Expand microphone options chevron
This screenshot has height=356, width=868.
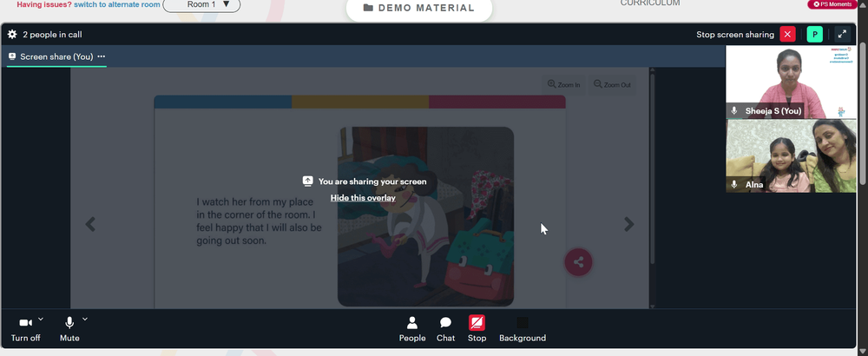(85, 319)
